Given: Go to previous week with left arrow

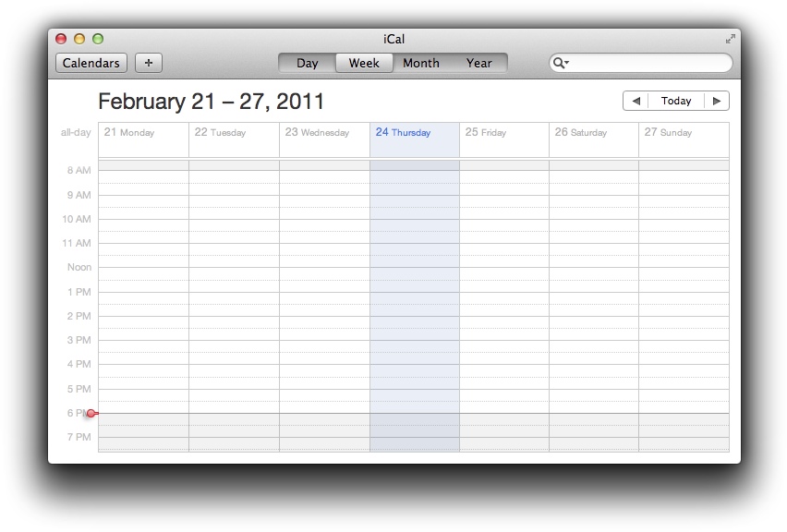Looking at the screenshot, I should pyautogui.click(x=636, y=101).
